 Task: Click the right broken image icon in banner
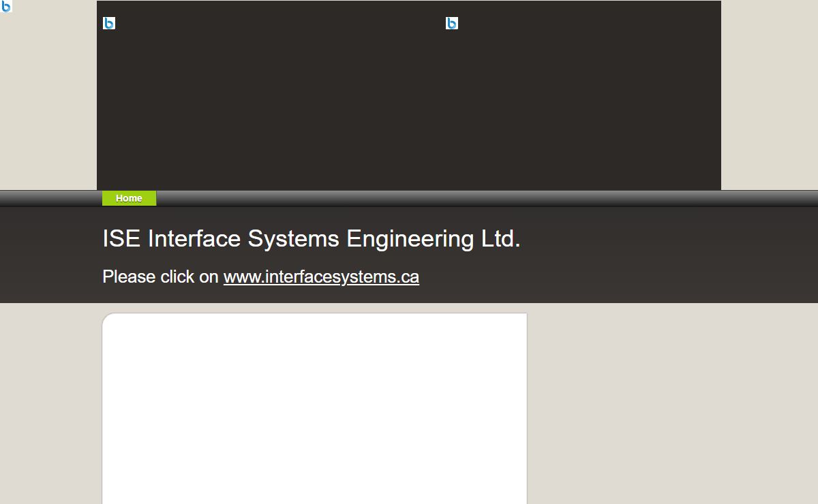pos(452,23)
